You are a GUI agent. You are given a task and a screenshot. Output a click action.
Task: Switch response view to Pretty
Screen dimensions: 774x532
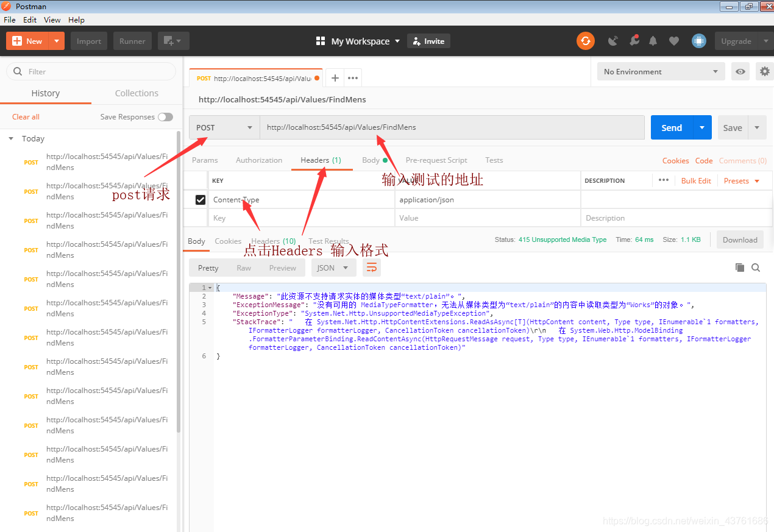point(208,268)
